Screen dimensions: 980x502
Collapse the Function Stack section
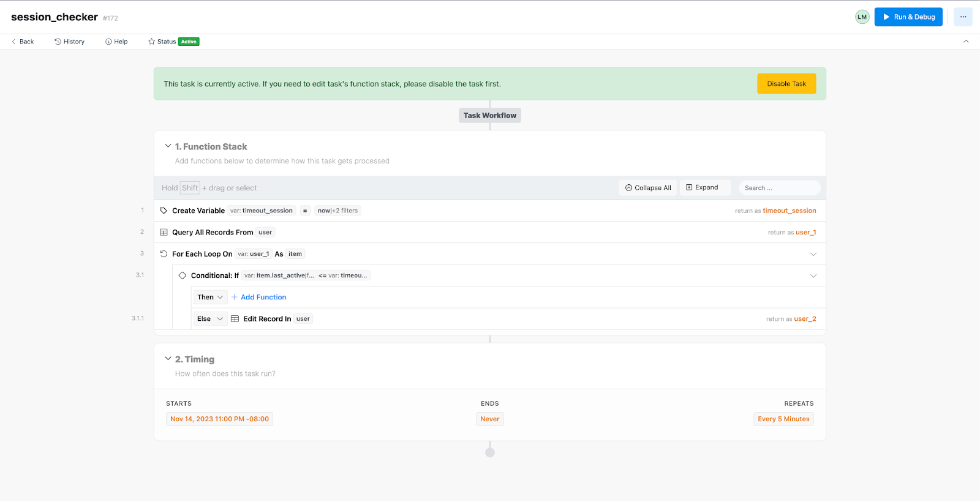coord(168,146)
